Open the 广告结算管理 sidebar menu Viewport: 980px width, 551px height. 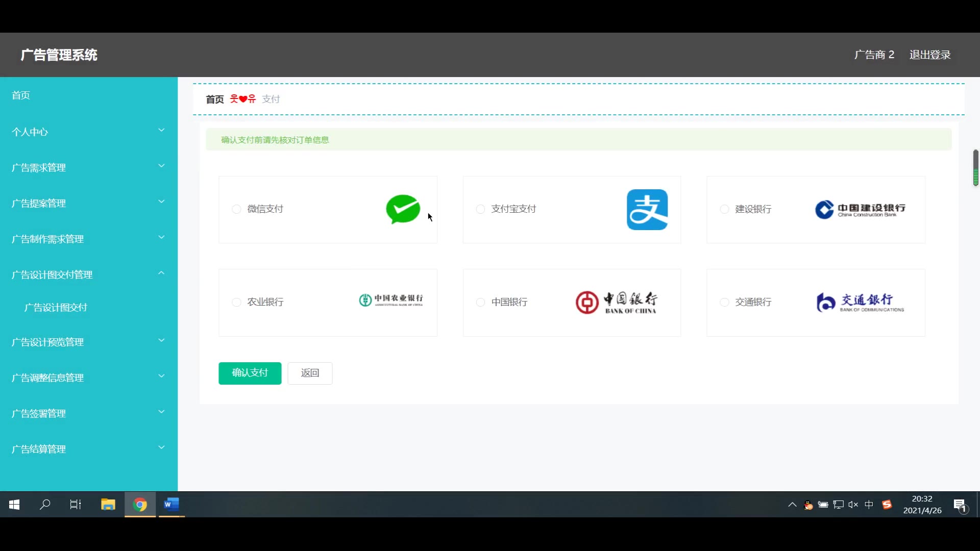(x=89, y=449)
